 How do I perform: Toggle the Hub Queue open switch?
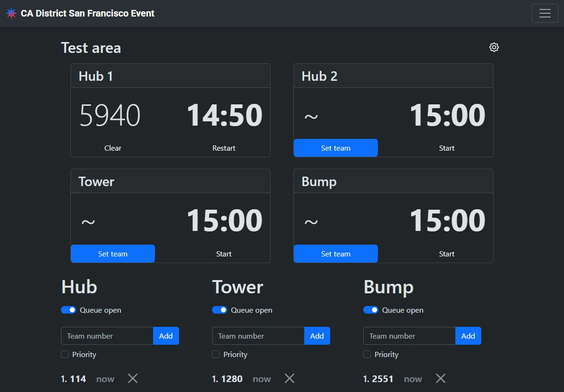(x=68, y=310)
